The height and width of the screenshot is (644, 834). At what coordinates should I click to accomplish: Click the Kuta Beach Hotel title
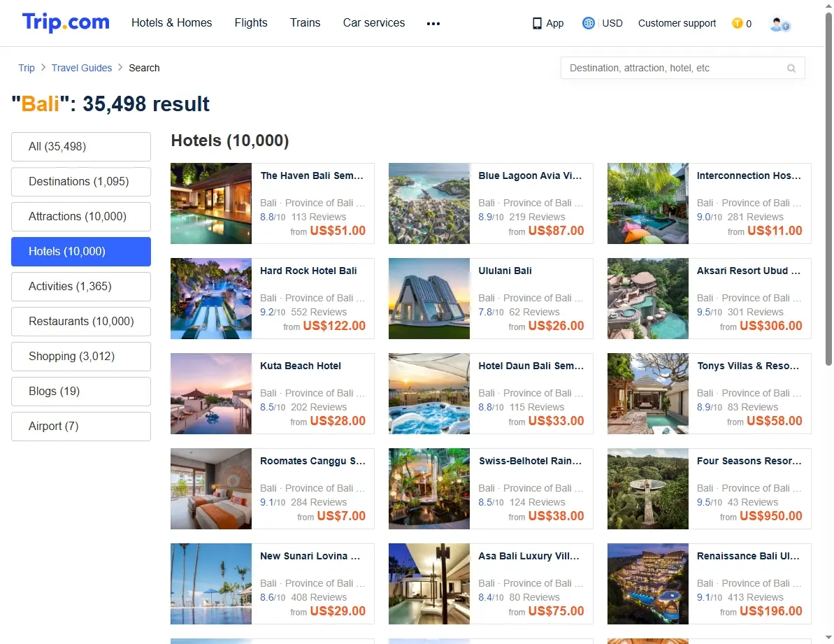pos(301,366)
